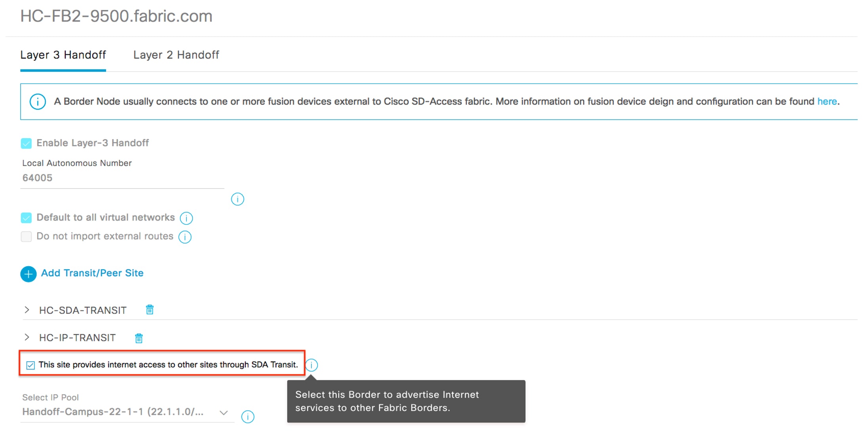Click info icon beside Select IP Pool dropdown

point(248,416)
